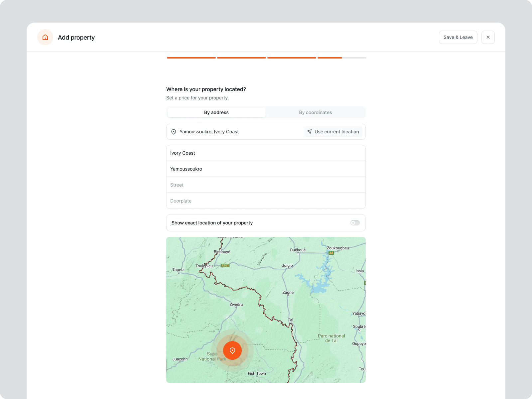
Task: Click Toulépleu label on the map
Action: coord(204,266)
